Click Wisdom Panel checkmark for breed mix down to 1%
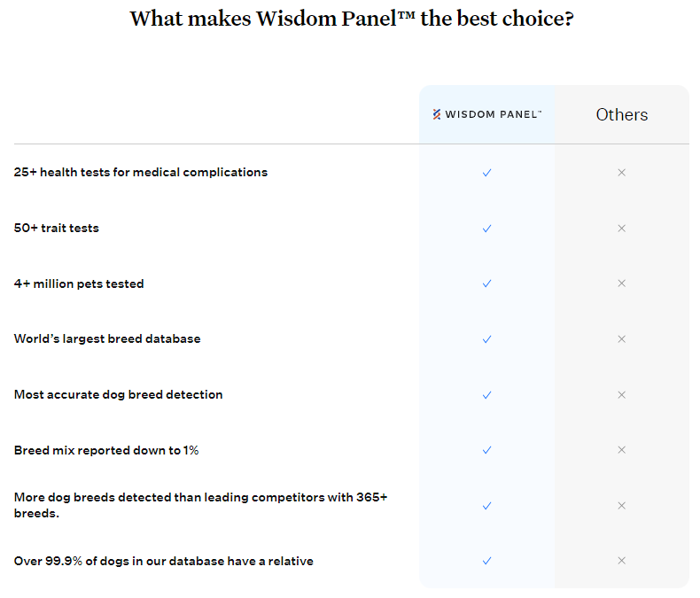This screenshot has width=700, height=598. click(x=486, y=450)
